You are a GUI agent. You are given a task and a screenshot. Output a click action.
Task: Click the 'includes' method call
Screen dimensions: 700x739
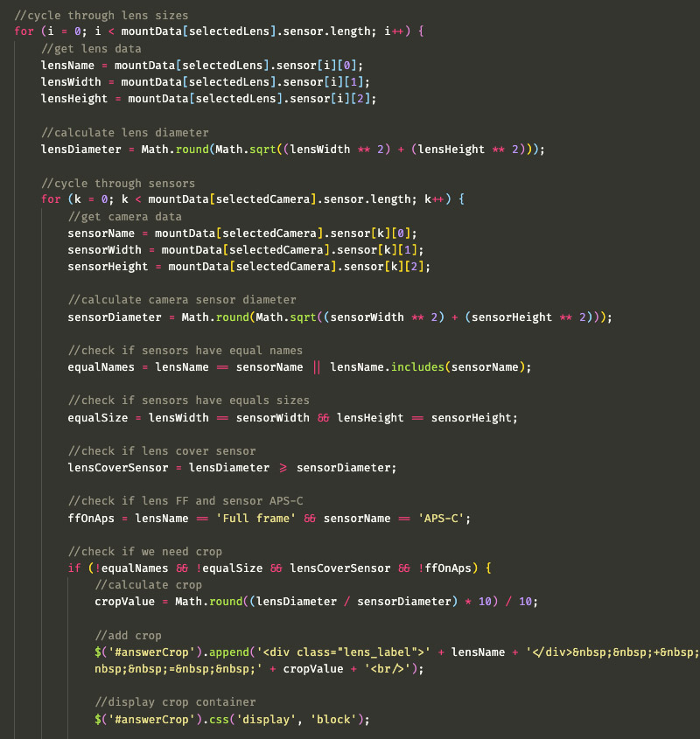click(x=418, y=367)
